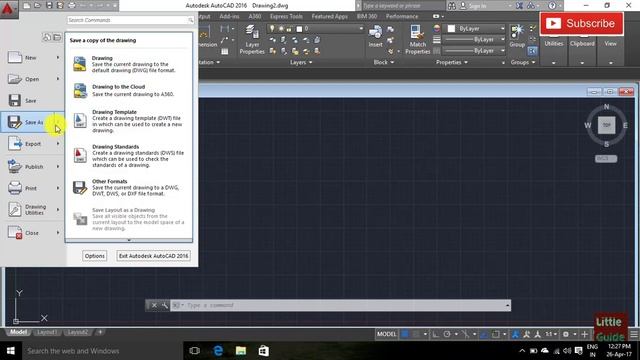640x360 pixels.
Task: Expand the Properties panel title
Action: 451,62
